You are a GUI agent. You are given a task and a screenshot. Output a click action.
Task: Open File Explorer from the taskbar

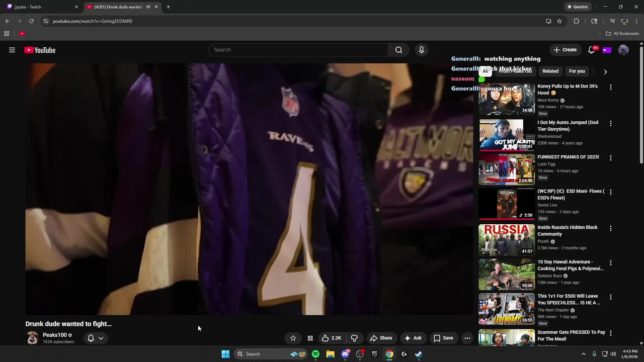330,354
